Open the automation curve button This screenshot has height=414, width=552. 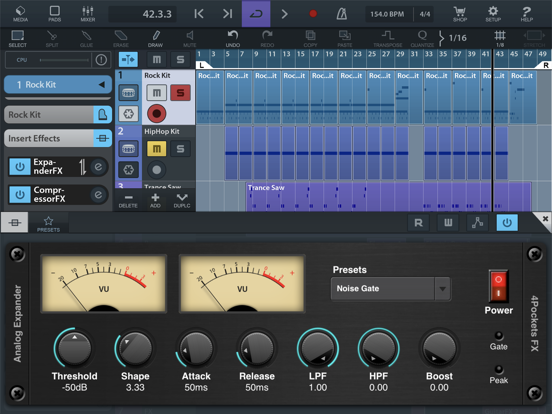click(477, 222)
